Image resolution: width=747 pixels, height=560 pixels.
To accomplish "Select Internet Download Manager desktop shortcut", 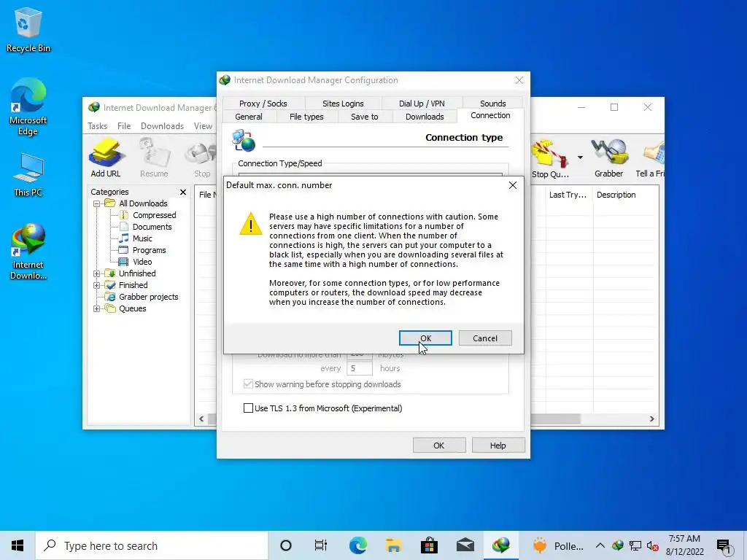I will click(x=28, y=252).
